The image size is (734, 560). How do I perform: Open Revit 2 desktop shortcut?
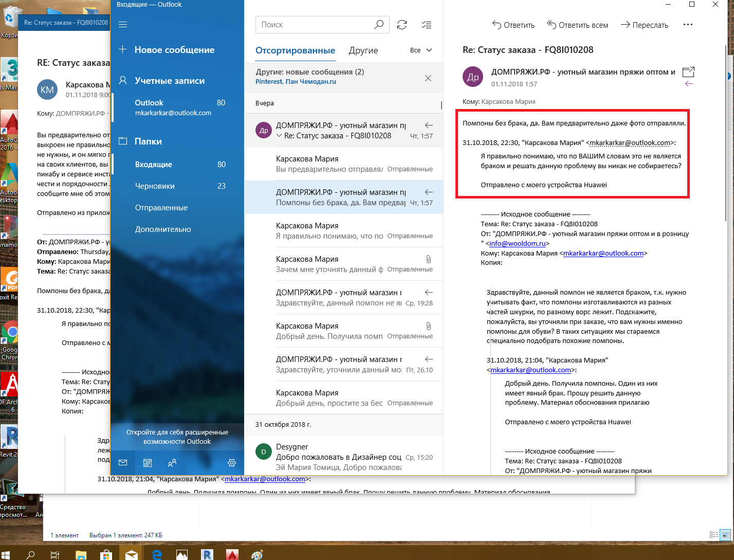tap(9, 441)
